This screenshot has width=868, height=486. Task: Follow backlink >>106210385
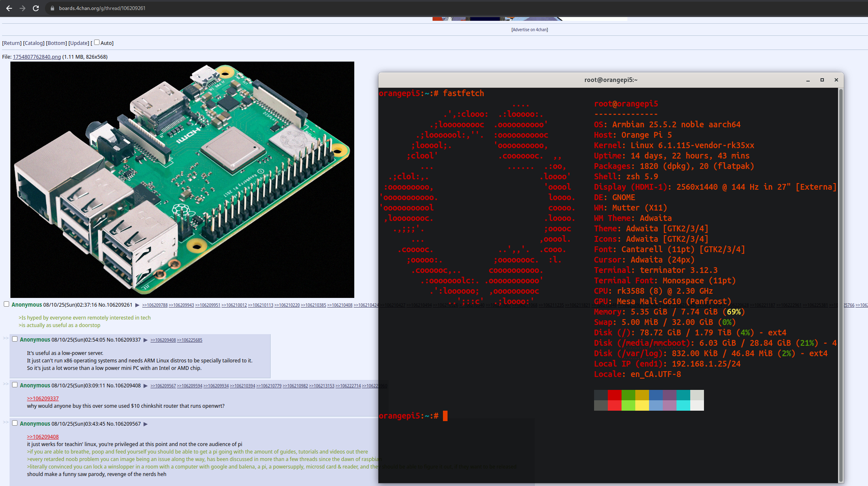tap(313, 305)
